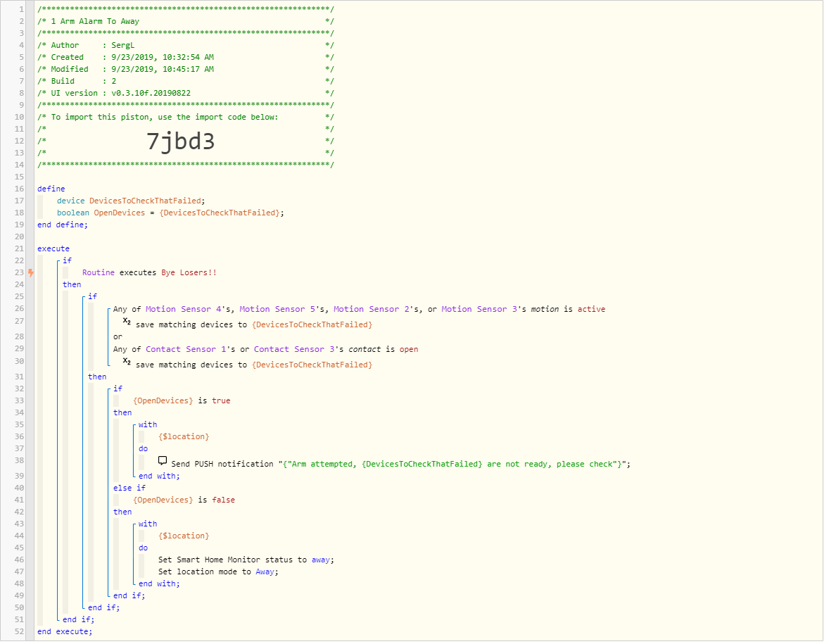Click the 'then' keyword on line 24
Image resolution: width=829 pixels, height=644 pixels.
[x=72, y=285]
